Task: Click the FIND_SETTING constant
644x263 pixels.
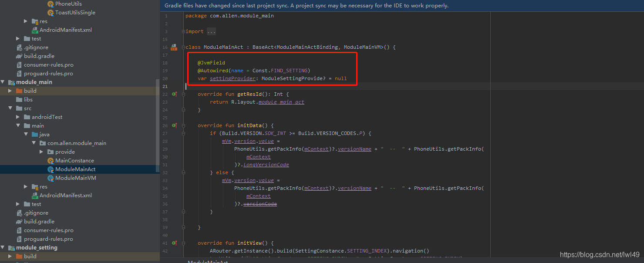Action: [x=289, y=71]
